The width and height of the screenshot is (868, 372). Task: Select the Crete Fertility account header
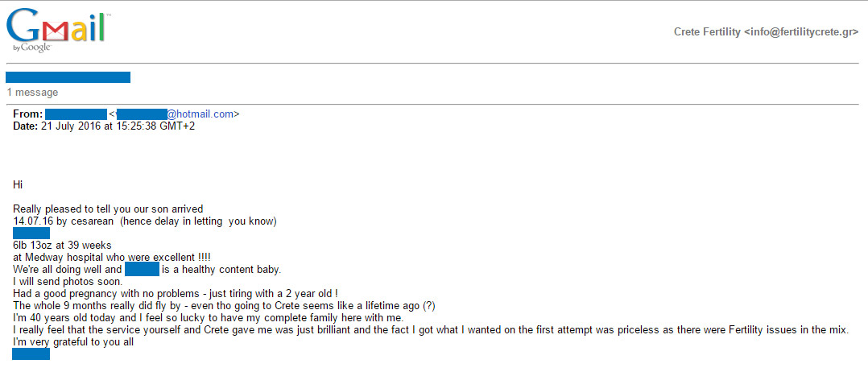pos(767,32)
